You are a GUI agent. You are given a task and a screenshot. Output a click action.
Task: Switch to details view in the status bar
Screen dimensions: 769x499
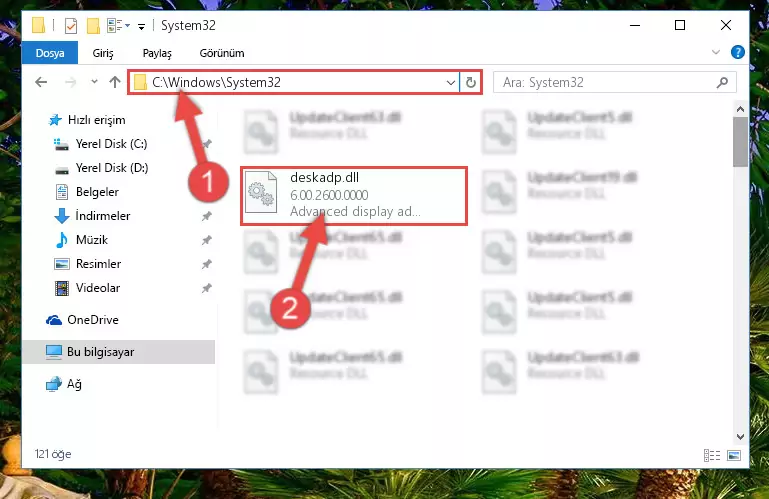click(x=712, y=455)
